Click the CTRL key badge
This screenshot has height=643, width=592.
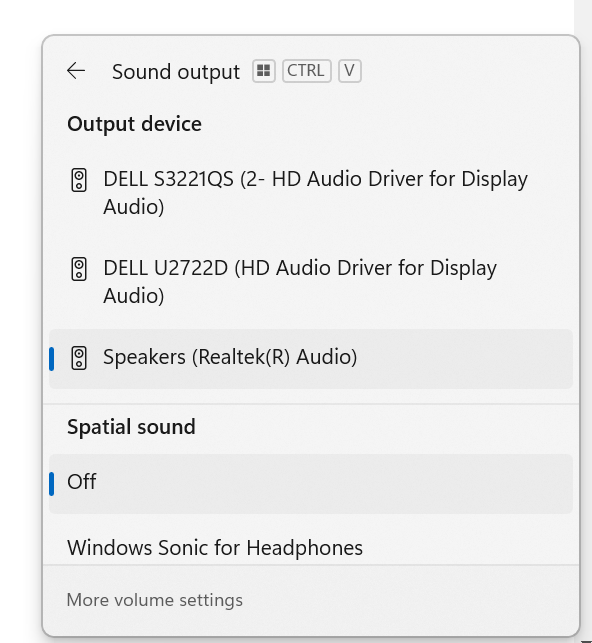307,71
